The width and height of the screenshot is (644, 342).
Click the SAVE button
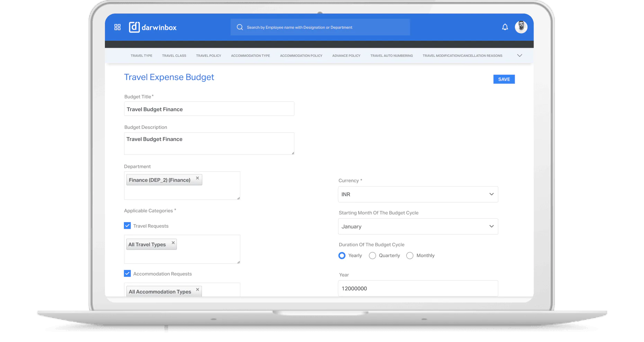pos(504,79)
